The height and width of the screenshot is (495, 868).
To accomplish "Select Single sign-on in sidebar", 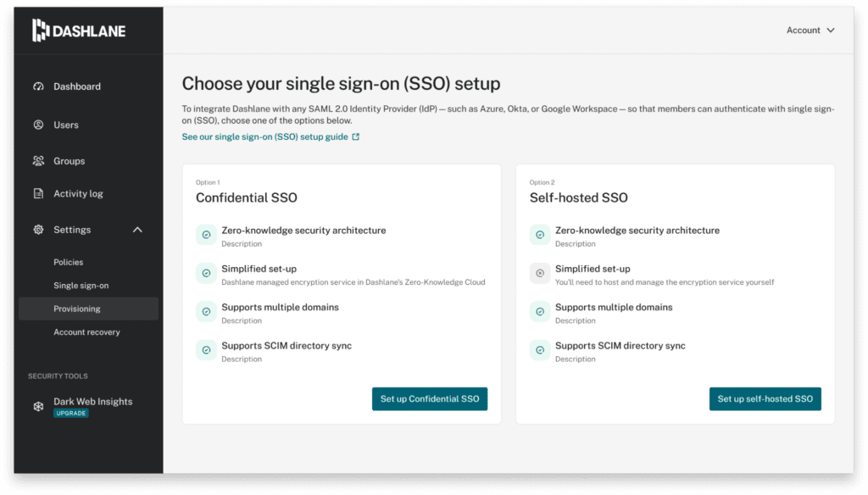I will click(x=81, y=286).
